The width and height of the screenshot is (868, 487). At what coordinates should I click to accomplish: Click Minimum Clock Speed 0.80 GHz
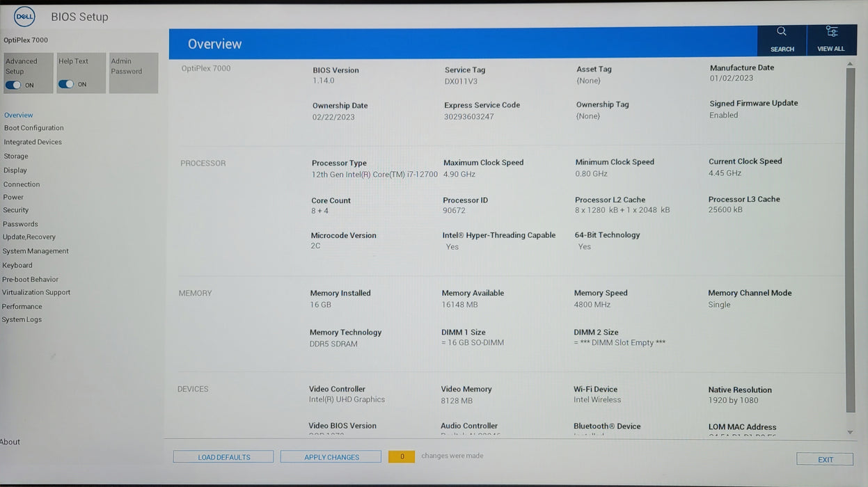pos(591,174)
